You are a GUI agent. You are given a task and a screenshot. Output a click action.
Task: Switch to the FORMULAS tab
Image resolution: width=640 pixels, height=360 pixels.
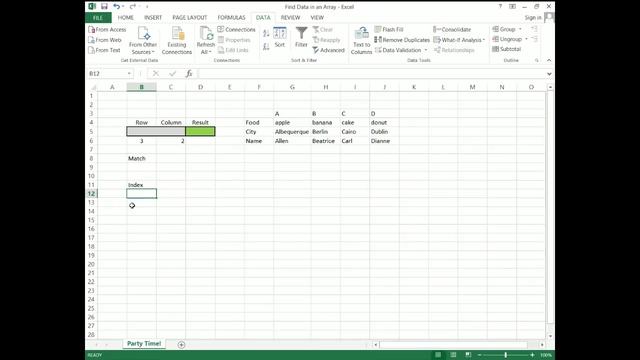pyautogui.click(x=231, y=18)
